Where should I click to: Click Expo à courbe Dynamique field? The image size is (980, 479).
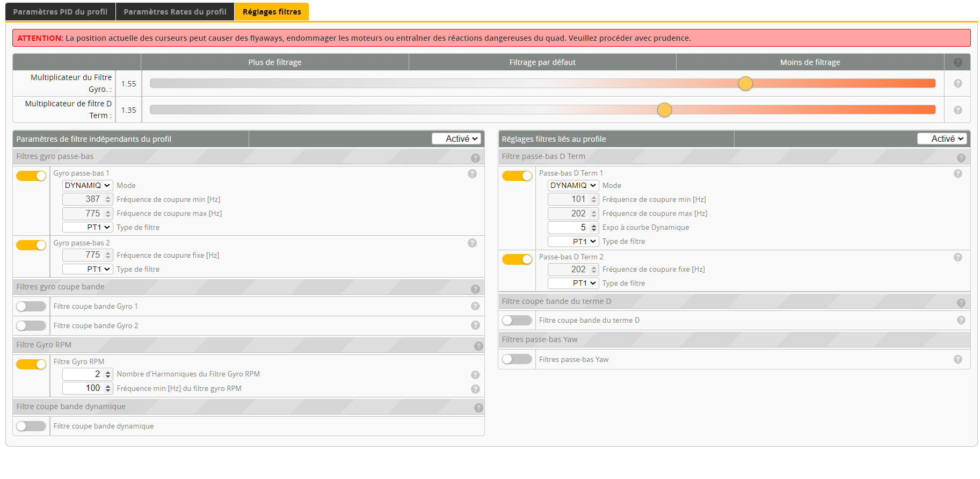pyautogui.click(x=573, y=227)
